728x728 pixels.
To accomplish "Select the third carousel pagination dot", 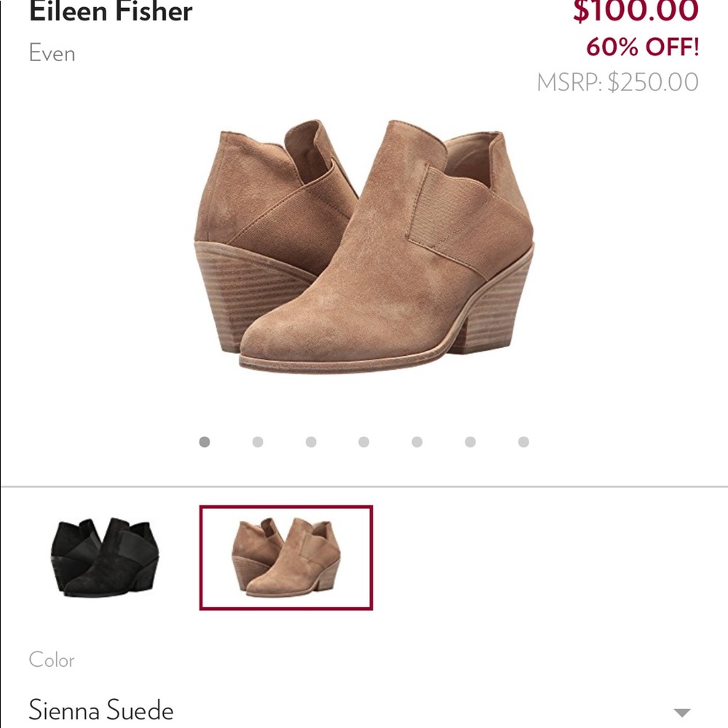I will pos(309,440).
